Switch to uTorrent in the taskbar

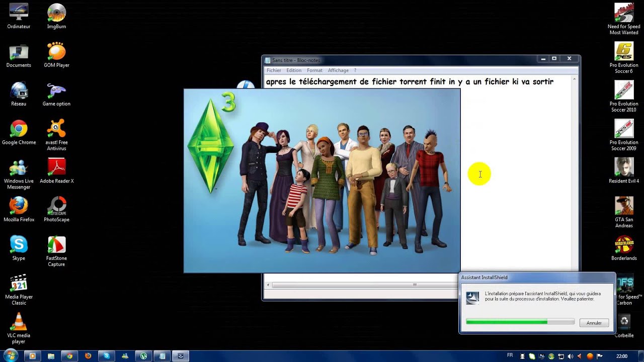(x=143, y=356)
